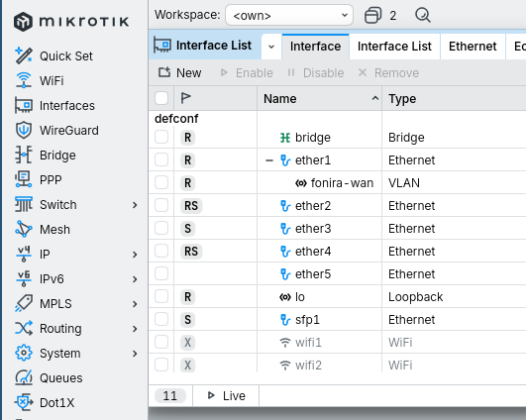Click the search magnifier icon in top bar
Screen dimensions: 526x420
[x=423, y=16]
